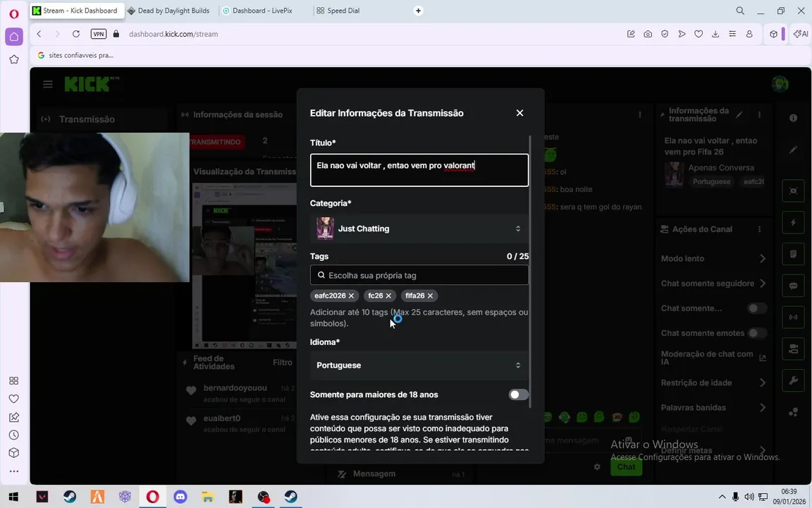Edit Informações da transmissão with pencil icon
The height and width of the screenshot is (508, 812).
point(739,114)
